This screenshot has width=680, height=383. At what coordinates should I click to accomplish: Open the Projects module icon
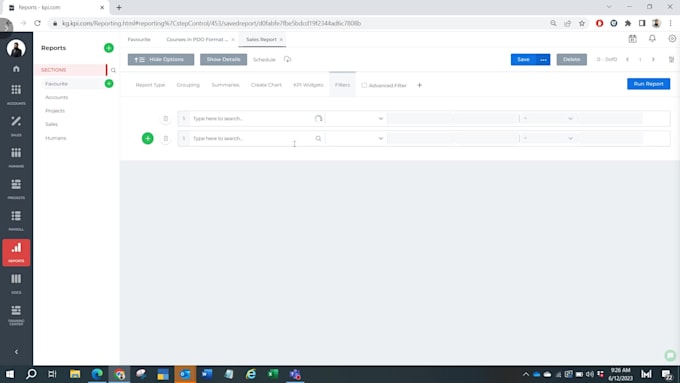coord(16,189)
